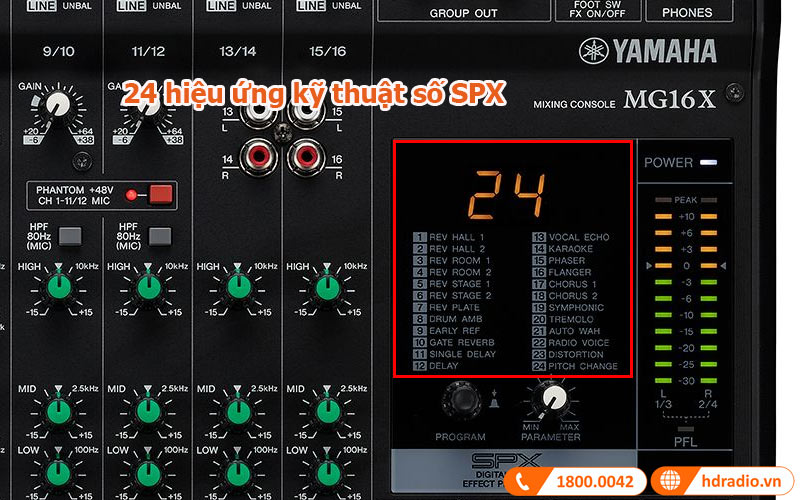Toggle the red PHANTOM +48V switch
This screenshot has width=800, height=500.
point(161,195)
